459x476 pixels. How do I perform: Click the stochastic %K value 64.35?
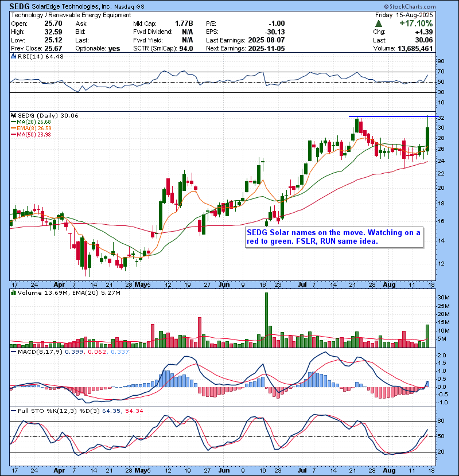click(x=111, y=411)
